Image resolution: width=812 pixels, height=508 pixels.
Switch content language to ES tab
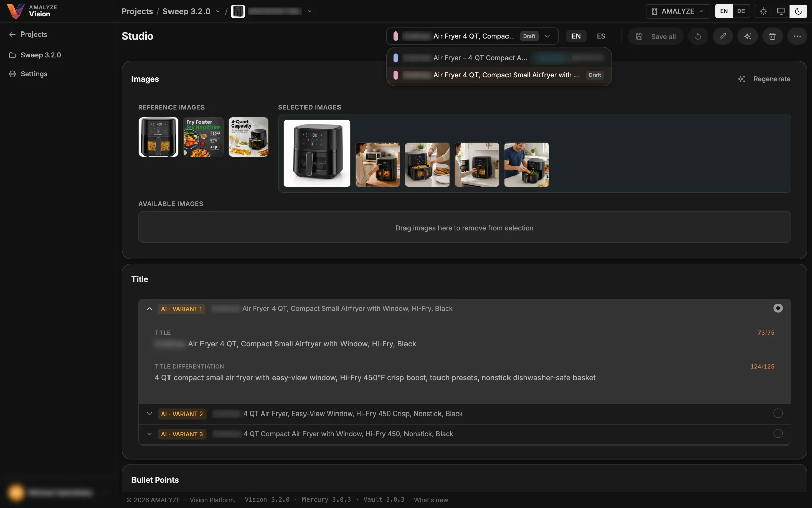coord(601,36)
